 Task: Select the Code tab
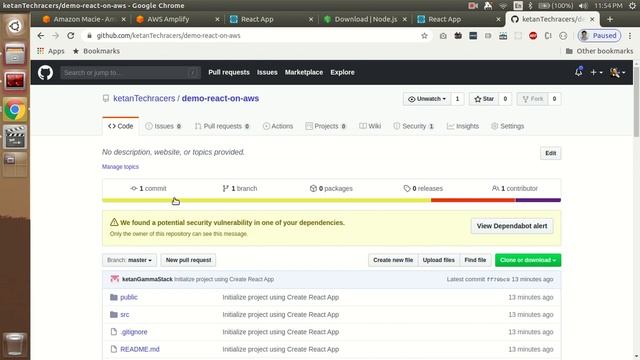coord(120,126)
